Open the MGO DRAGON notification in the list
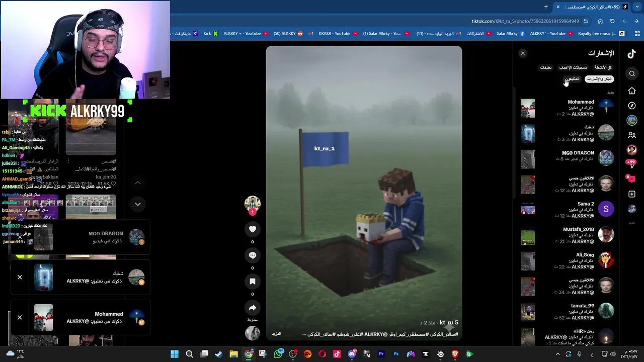644x362 pixels. click(568, 159)
